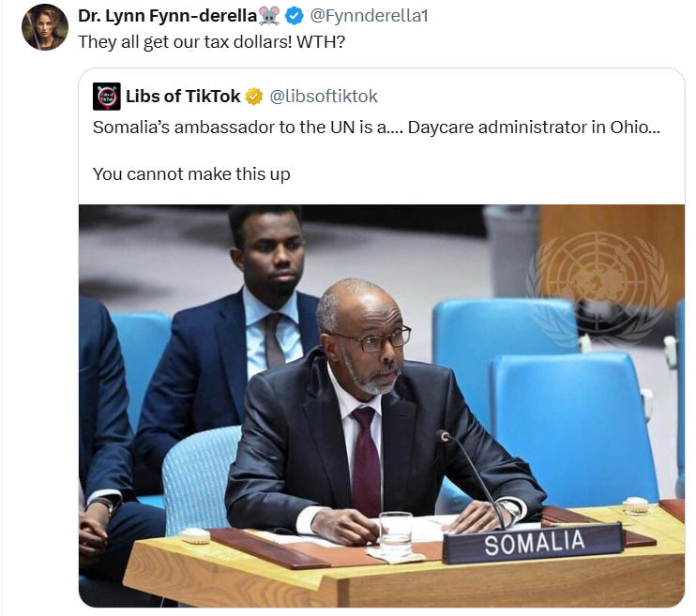This screenshot has width=696, height=616.
Task: Click the mouse emoji after Fynn-derella's name
Action: point(269,16)
